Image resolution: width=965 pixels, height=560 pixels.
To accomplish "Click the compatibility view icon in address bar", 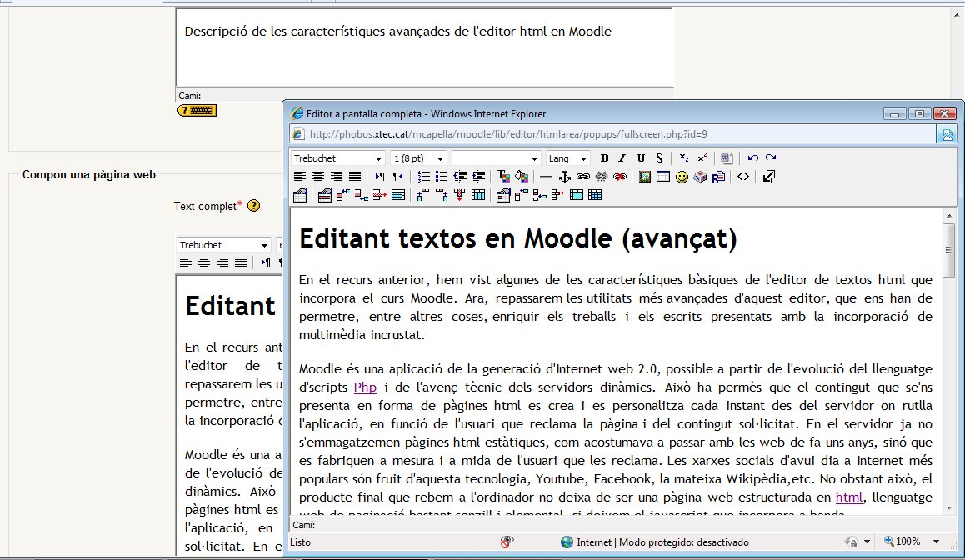I will (x=947, y=134).
